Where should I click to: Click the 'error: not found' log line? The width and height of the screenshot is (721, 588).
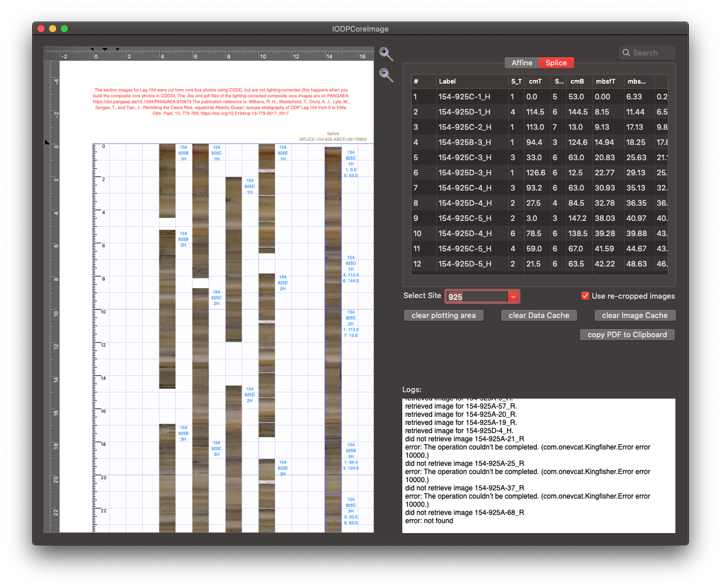[x=429, y=521]
